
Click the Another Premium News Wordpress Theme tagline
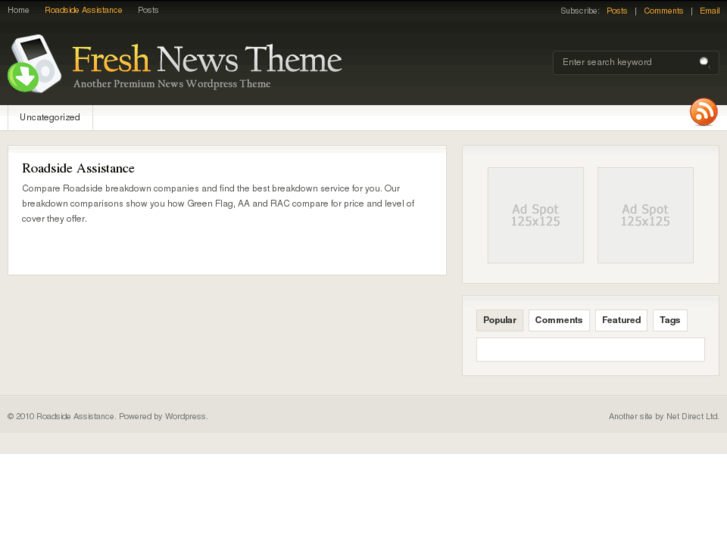pos(172,84)
